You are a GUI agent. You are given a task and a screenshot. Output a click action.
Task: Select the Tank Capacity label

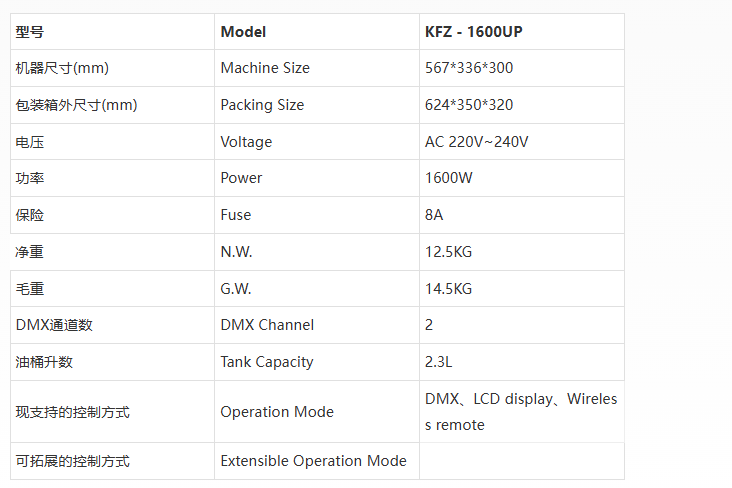(267, 362)
